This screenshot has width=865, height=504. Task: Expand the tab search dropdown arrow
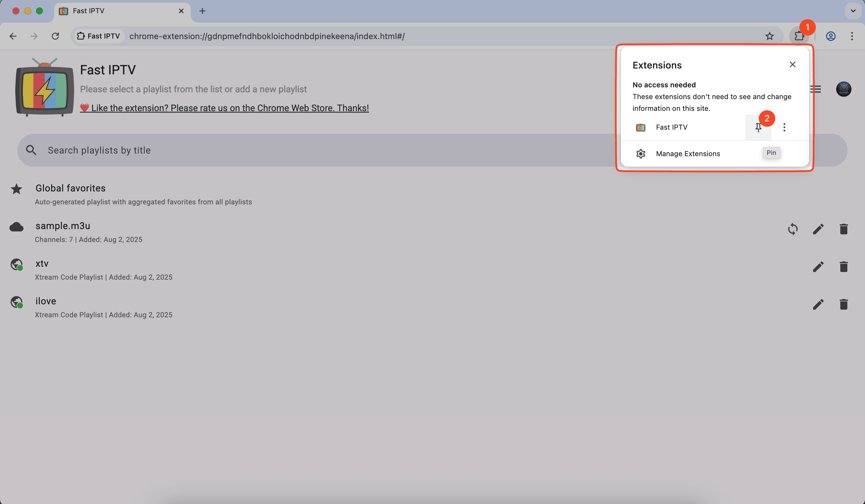click(853, 11)
